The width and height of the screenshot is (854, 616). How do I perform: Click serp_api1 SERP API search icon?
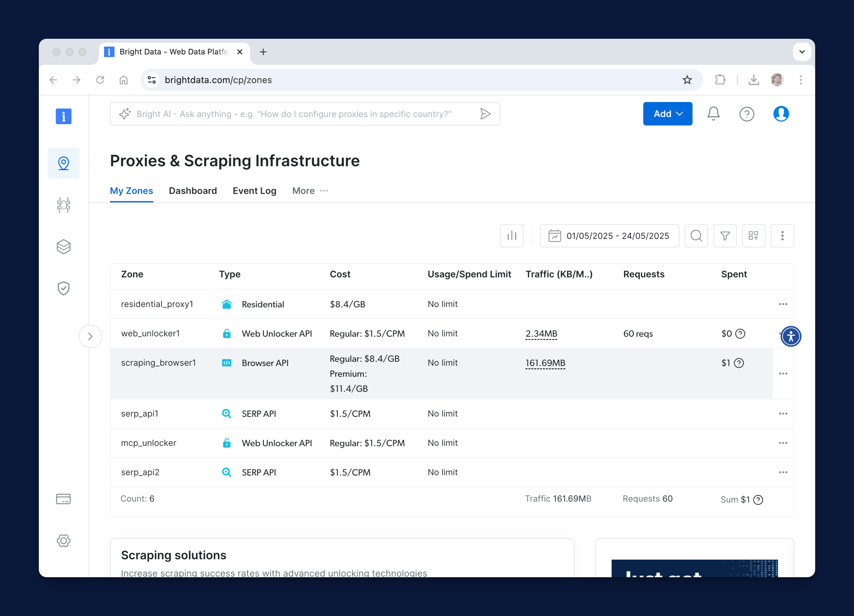pos(226,414)
